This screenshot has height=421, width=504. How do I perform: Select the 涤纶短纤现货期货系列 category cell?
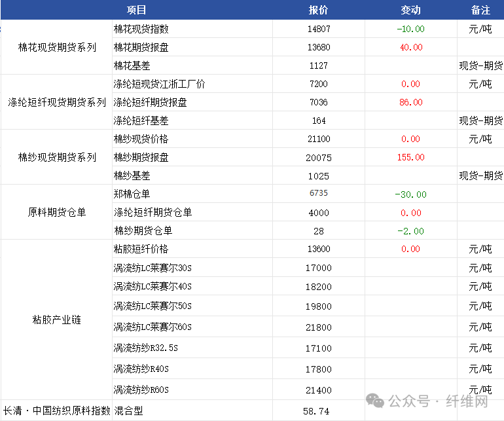point(57,102)
